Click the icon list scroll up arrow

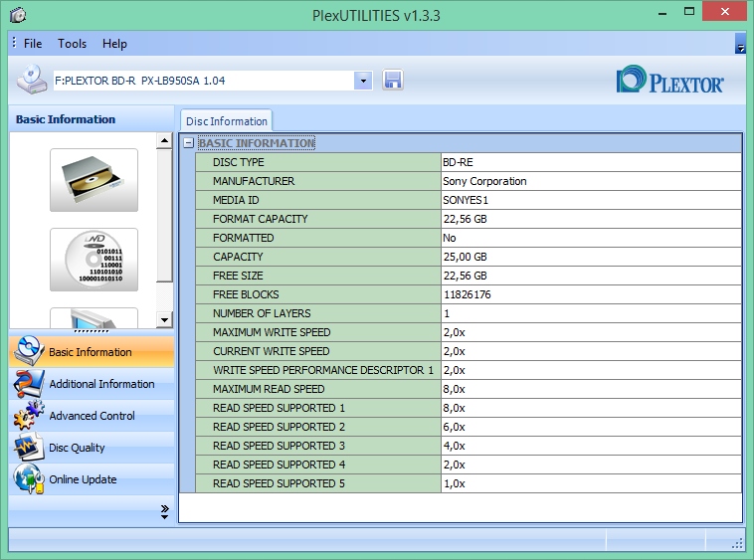coord(164,141)
